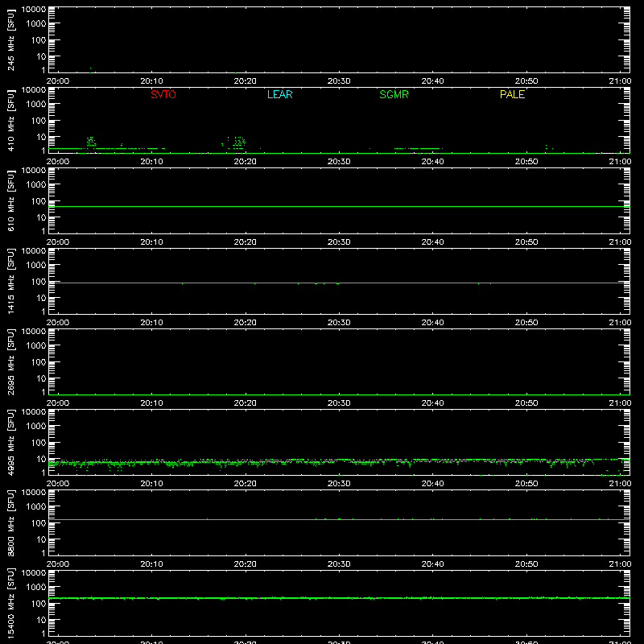Click 20:20 time label under 4995 MHz panel
The height and width of the screenshot is (644, 644).
coord(246,484)
